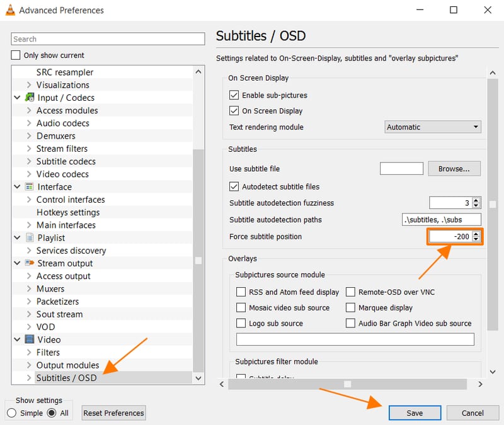The width and height of the screenshot is (504, 425).
Task: Select Output modules tree item
Action: coord(68,365)
